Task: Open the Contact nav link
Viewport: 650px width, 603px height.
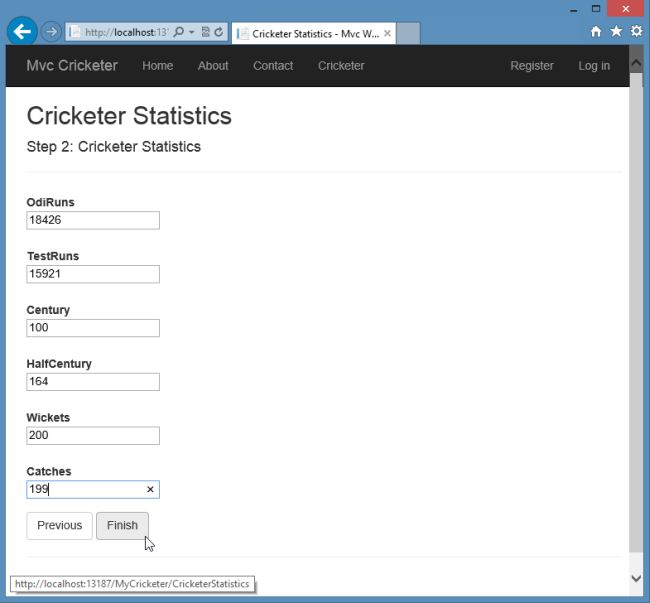Action: [x=273, y=65]
